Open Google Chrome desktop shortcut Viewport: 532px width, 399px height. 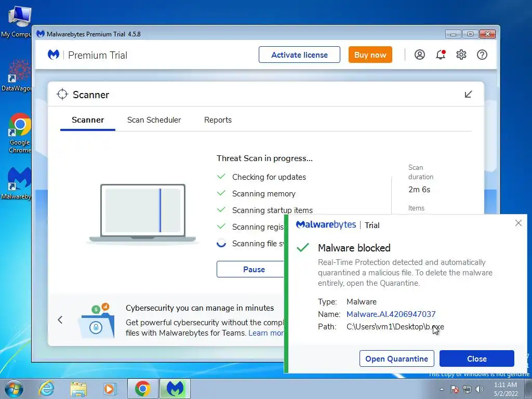point(20,133)
